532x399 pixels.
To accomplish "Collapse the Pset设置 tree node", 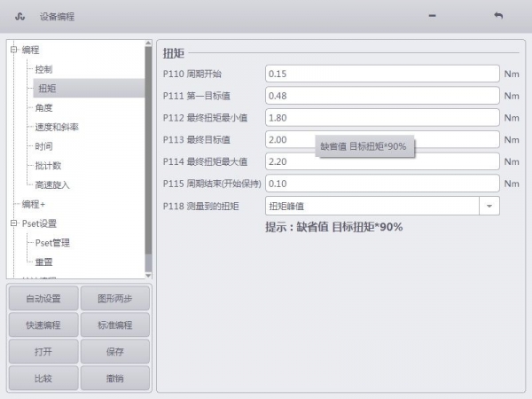I will (14, 223).
